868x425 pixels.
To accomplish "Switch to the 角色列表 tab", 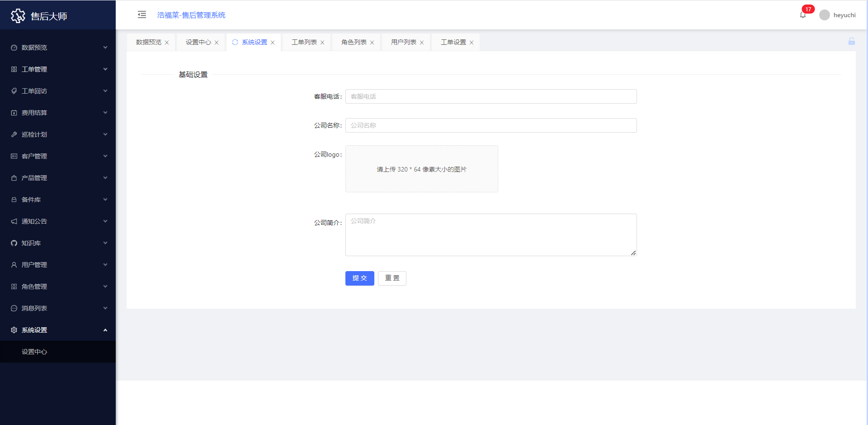I will click(354, 42).
